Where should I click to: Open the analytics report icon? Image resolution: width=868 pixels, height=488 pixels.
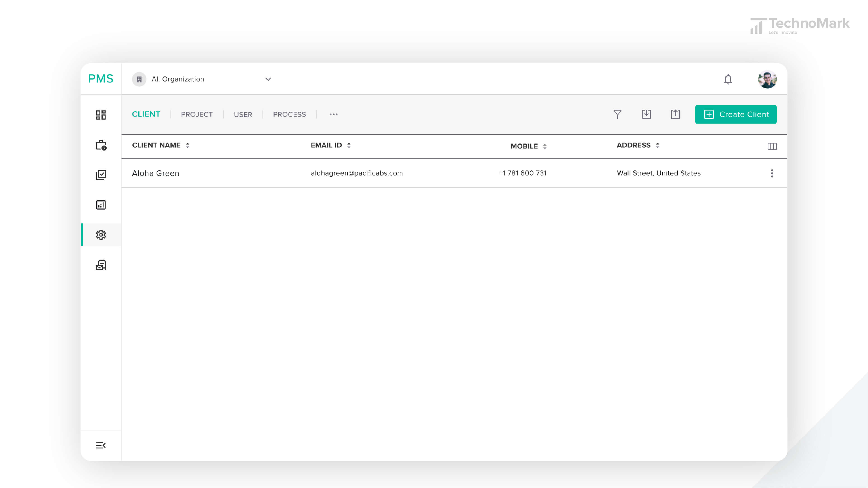101,204
